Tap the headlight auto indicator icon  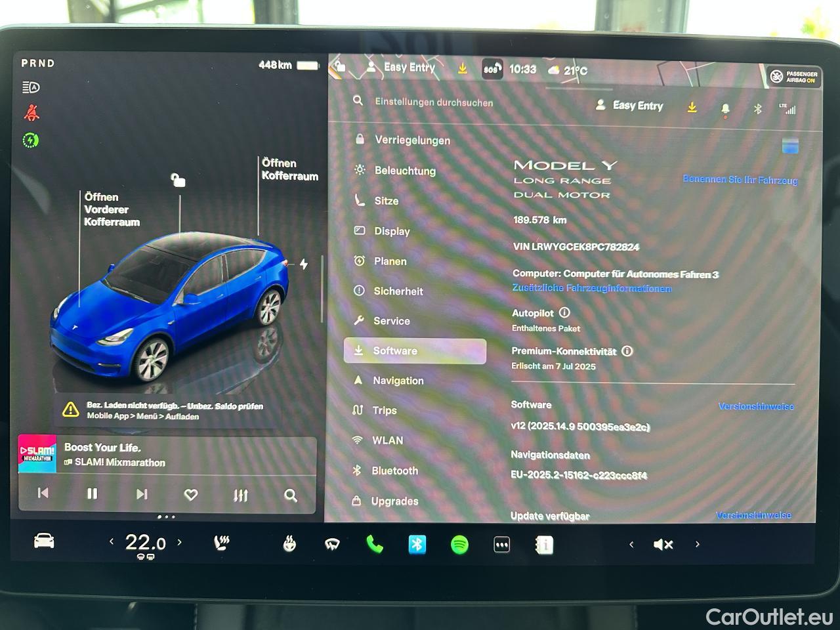(31, 87)
